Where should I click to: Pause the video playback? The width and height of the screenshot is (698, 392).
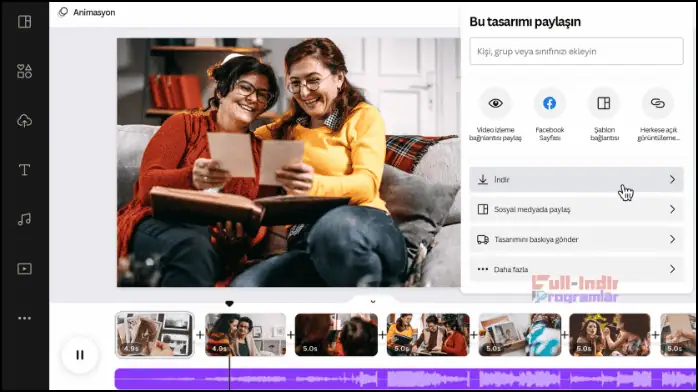point(80,355)
